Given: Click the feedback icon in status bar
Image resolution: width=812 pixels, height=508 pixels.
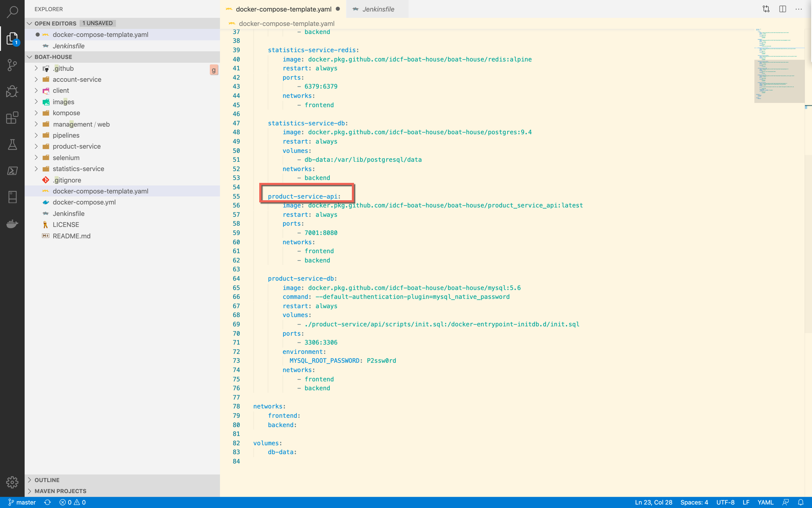Looking at the screenshot, I should [x=785, y=502].
